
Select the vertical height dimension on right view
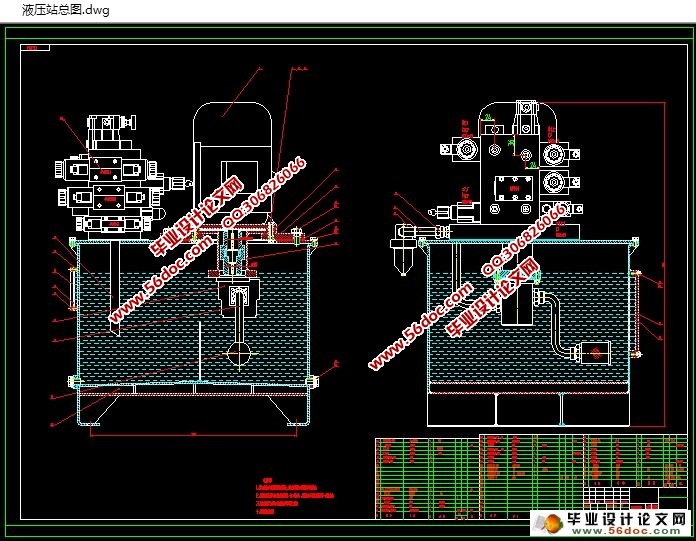664,264
